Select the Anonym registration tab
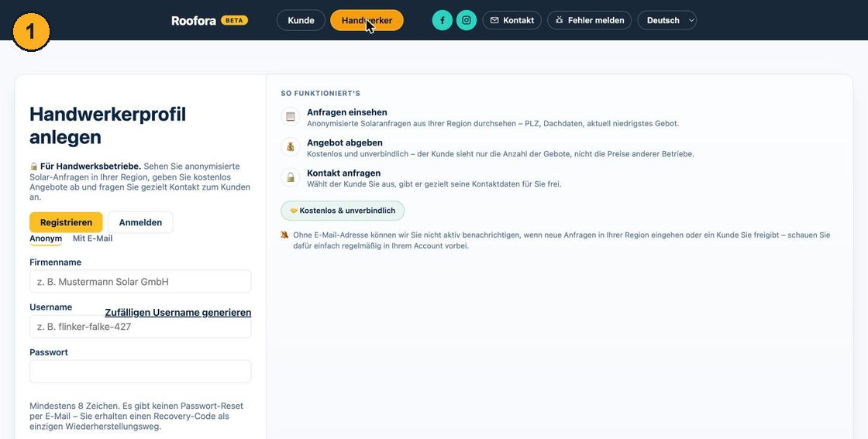This screenshot has width=868, height=439. point(46,238)
